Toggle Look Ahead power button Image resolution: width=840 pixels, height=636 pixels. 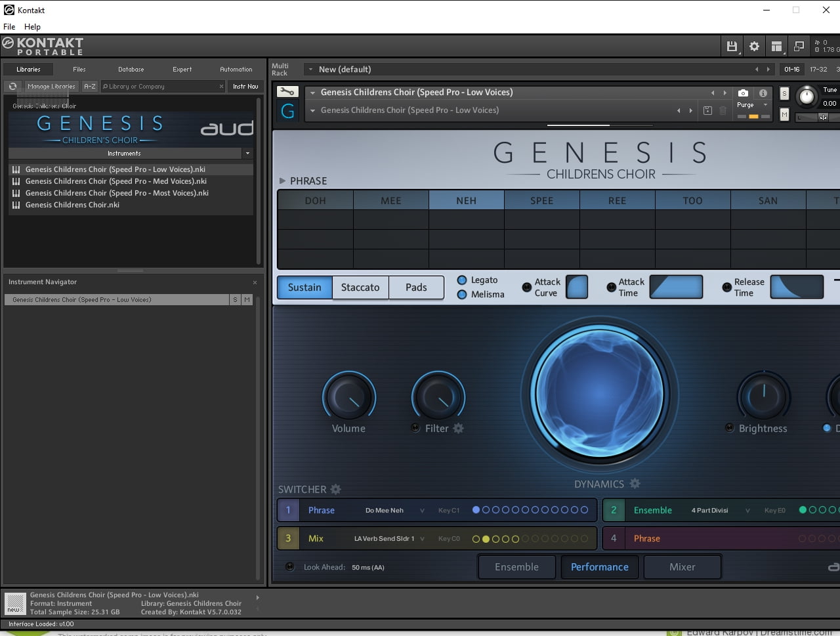click(x=289, y=567)
